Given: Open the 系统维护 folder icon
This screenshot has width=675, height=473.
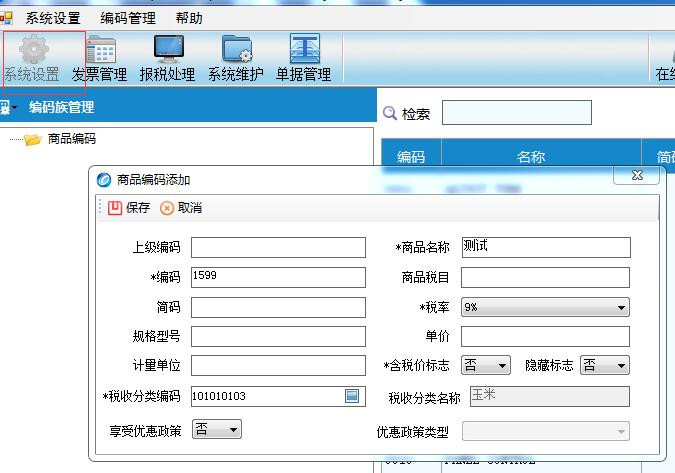Looking at the screenshot, I should coord(236,49).
